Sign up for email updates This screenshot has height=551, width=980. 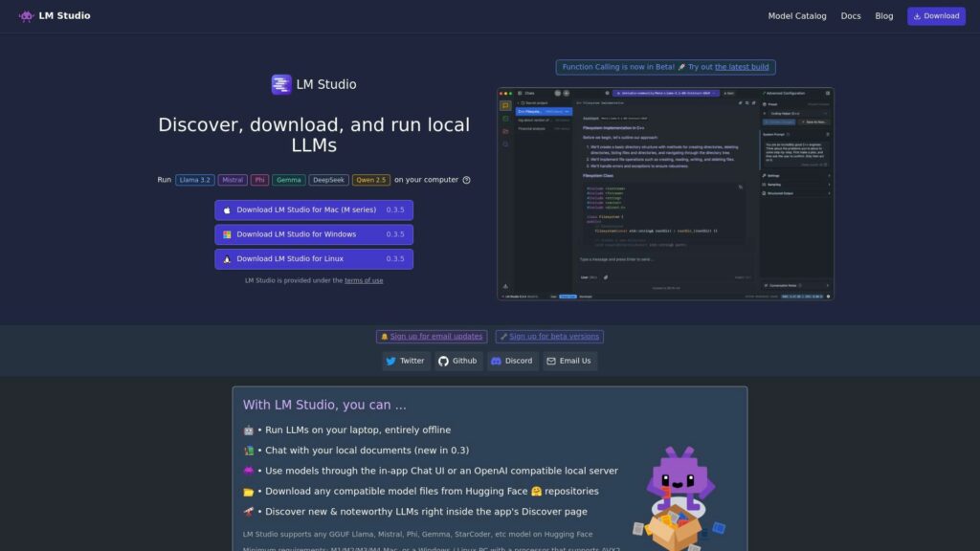pos(432,336)
